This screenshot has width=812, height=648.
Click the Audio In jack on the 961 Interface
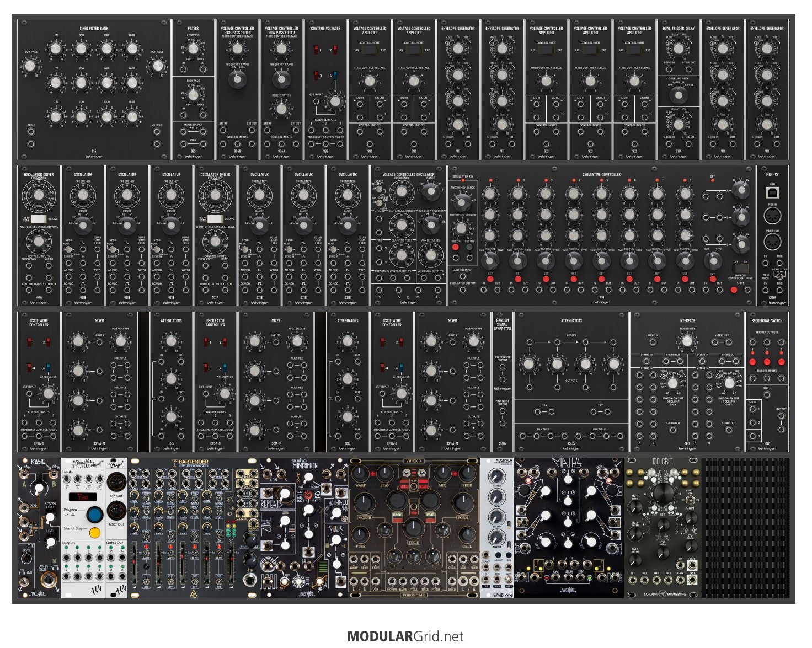pyautogui.click(x=653, y=342)
